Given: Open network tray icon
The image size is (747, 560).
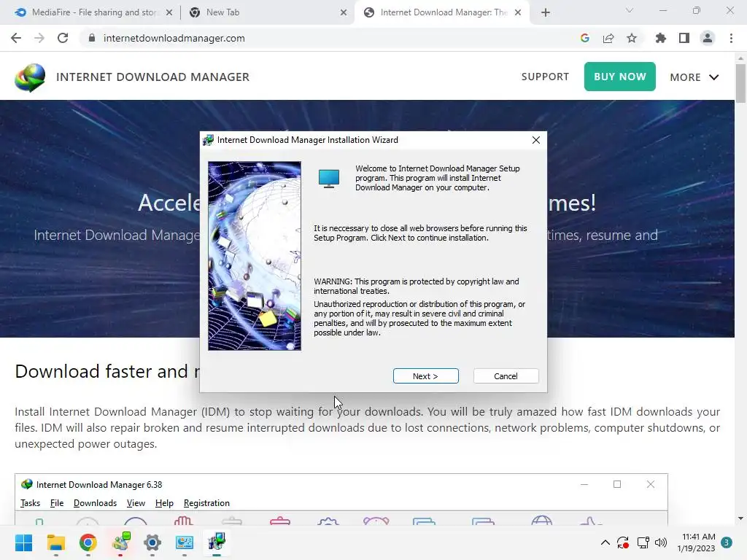Looking at the screenshot, I should point(643,542).
